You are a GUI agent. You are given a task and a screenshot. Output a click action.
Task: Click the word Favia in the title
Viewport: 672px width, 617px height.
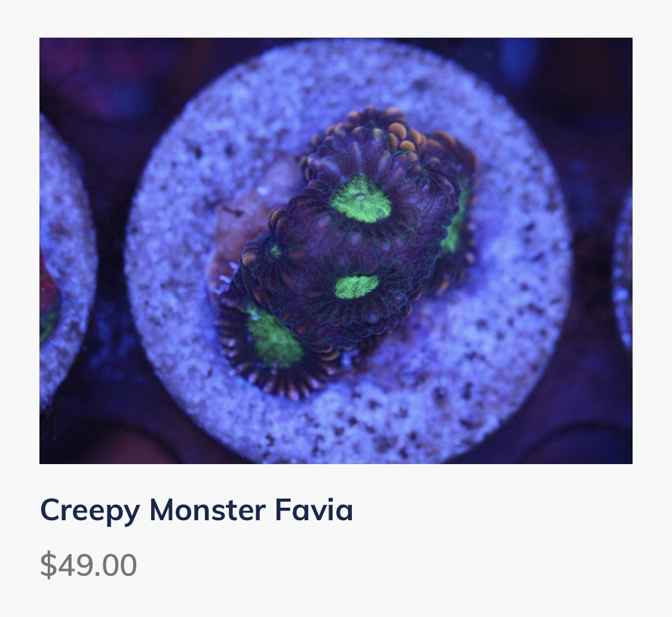[314, 510]
